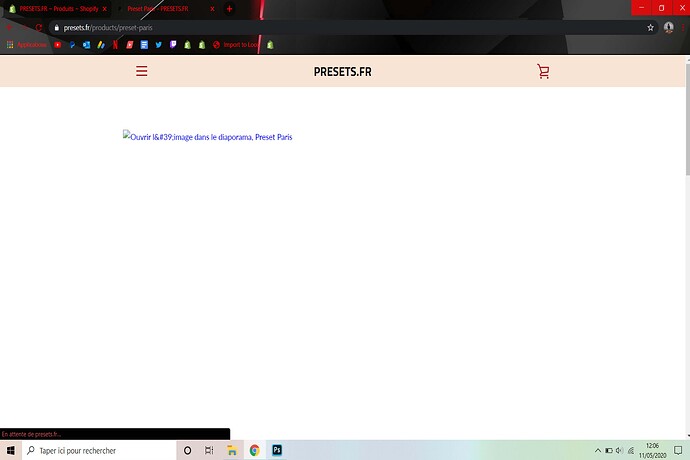
Task: Restore down the Chrome window
Action: click(661, 7)
